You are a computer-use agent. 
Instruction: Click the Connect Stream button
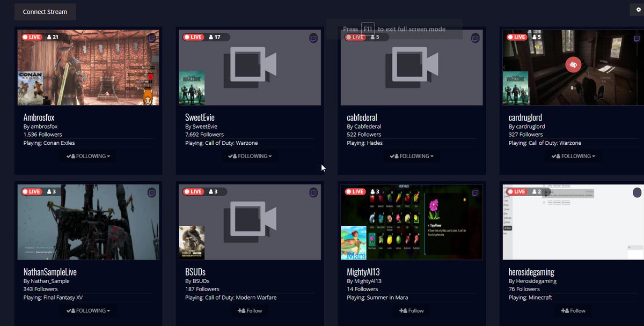45,12
